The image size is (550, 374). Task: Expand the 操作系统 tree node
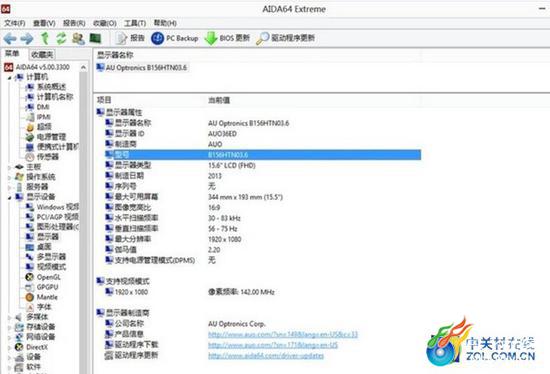tap(9, 177)
